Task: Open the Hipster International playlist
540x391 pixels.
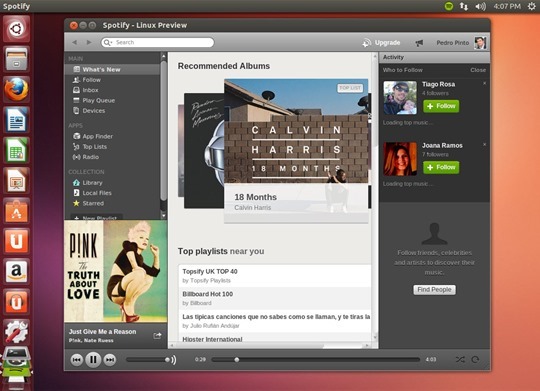Action: [x=275, y=338]
